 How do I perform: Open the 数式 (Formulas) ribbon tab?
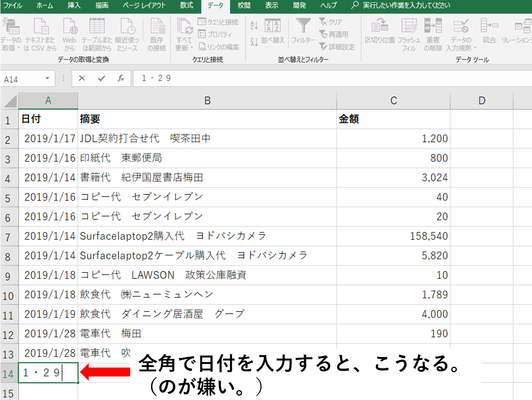[x=187, y=6]
